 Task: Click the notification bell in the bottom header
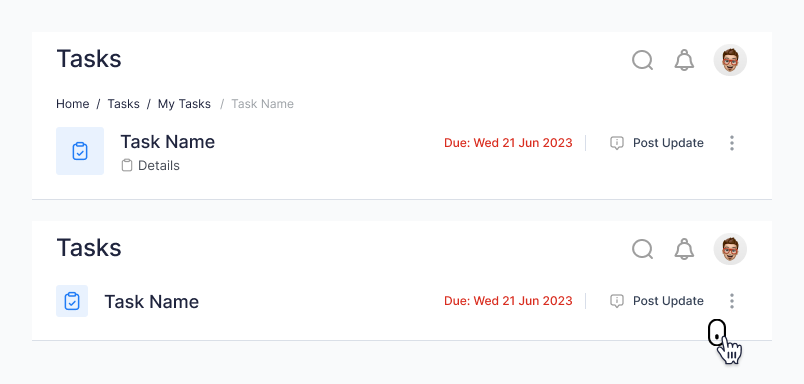684,249
